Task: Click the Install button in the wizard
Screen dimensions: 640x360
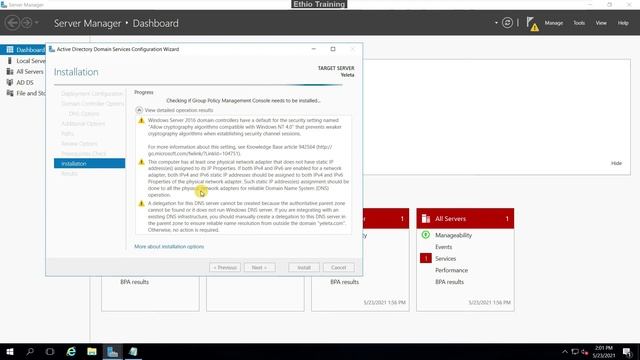Action: click(x=304, y=267)
